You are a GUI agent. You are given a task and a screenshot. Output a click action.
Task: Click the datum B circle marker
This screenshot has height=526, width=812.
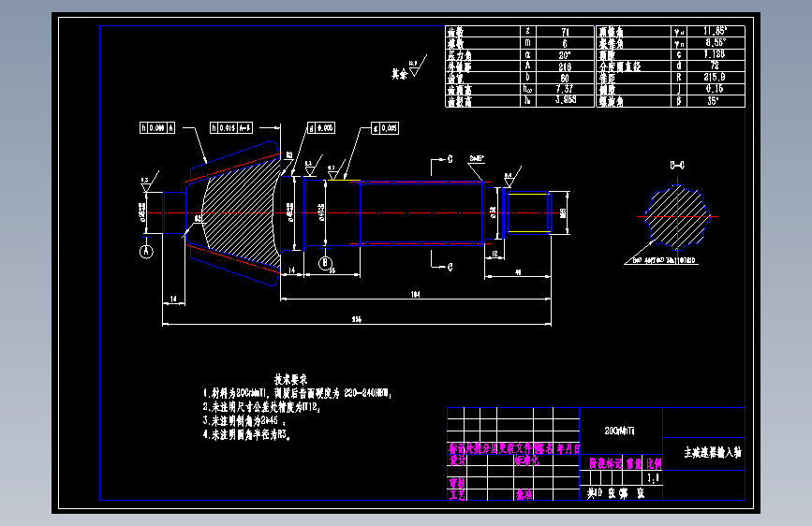click(x=325, y=263)
